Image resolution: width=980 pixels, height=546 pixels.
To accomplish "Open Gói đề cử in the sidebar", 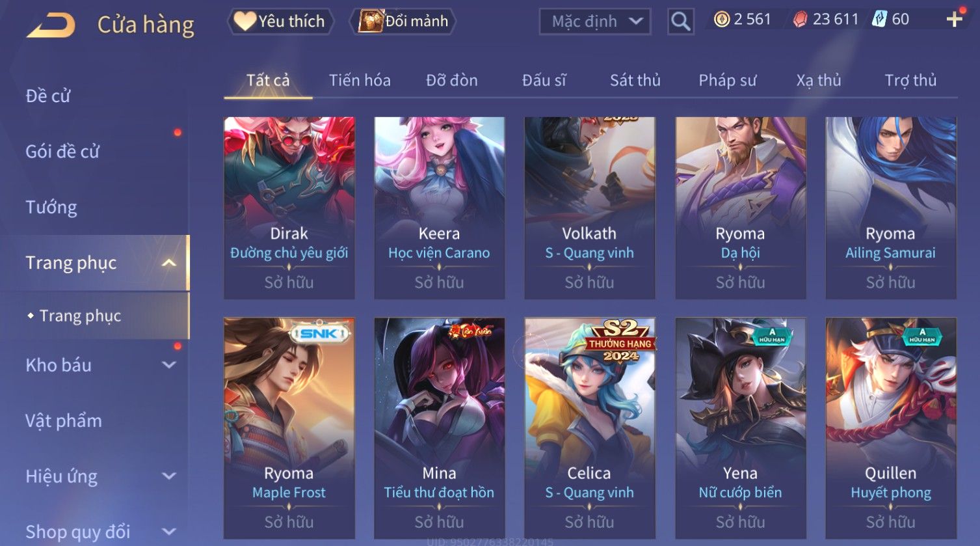I will pos(62,152).
